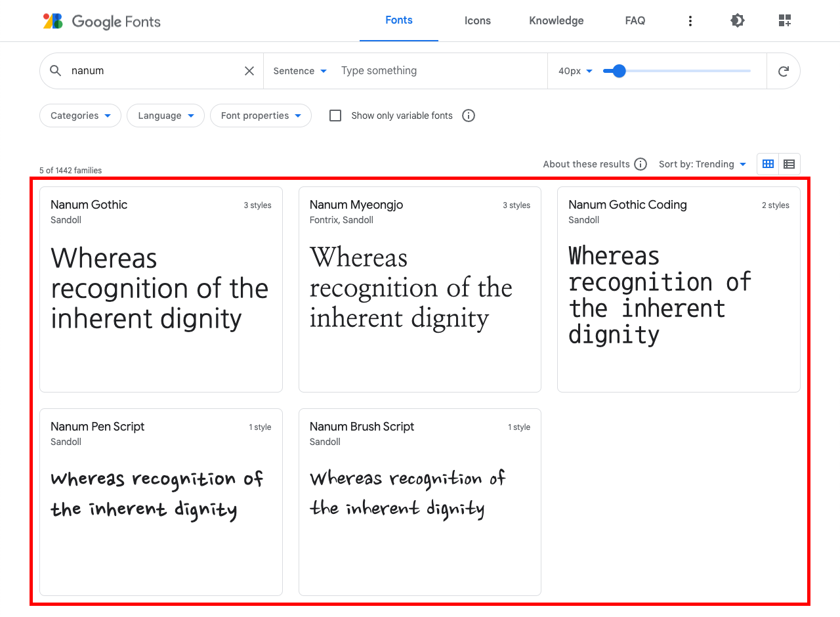
Task: Open the Nanum Pen Script font card
Action: (161, 501)
